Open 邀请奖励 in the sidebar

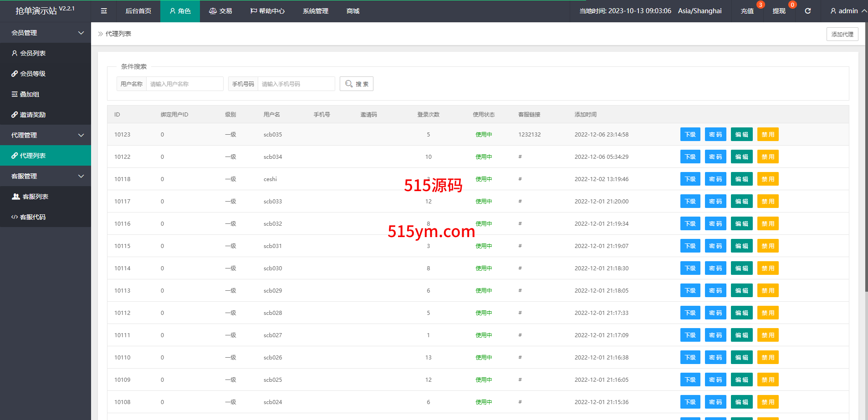click(x=33, y=115)
